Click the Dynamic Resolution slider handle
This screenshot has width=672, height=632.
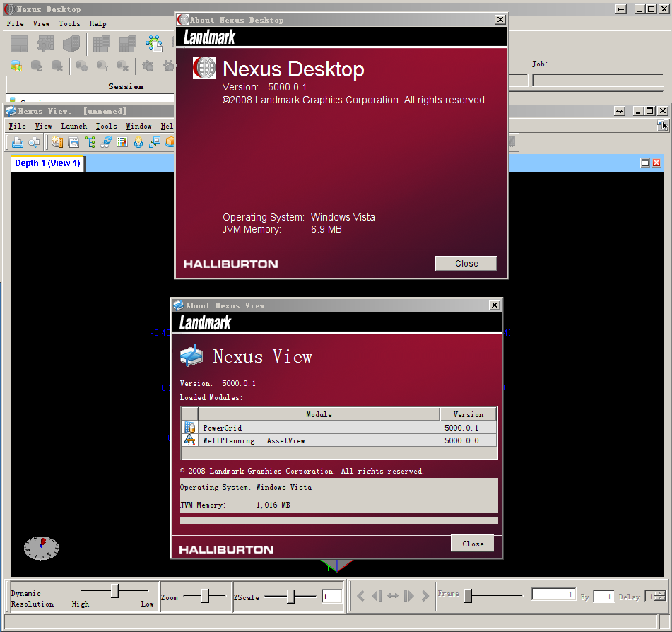115,590
